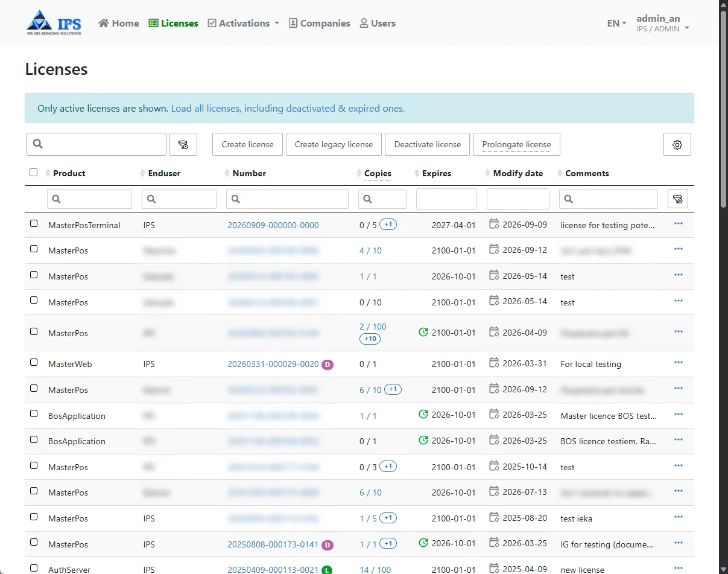Open the admin_an user dropdown
This screenshot has height=574, width=728.
click(x=662, y=24)
